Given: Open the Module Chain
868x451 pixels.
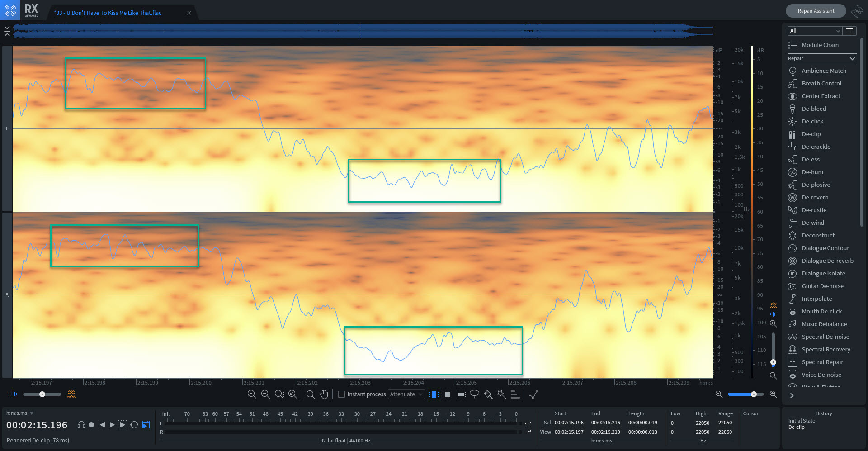Looking at the screenshot, I should coord(820,45).
